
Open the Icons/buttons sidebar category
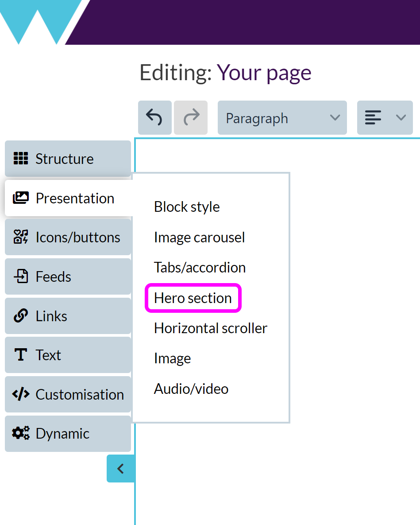(x=68, y=237)
